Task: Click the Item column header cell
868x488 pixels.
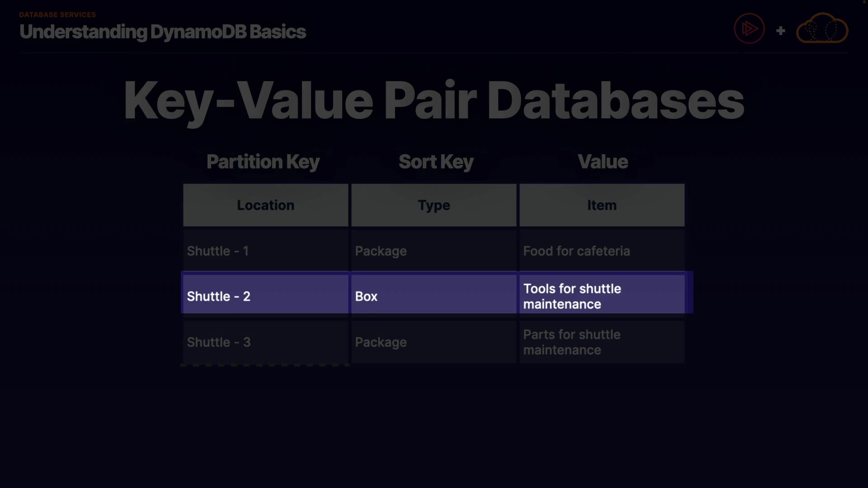Action: pyautogui.click(x=602, y=205)
